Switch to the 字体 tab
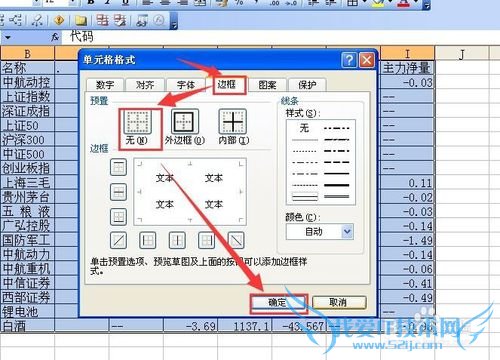Image resolution: width=500 pixels, height=360 pixels. click(x=186, y=85)
